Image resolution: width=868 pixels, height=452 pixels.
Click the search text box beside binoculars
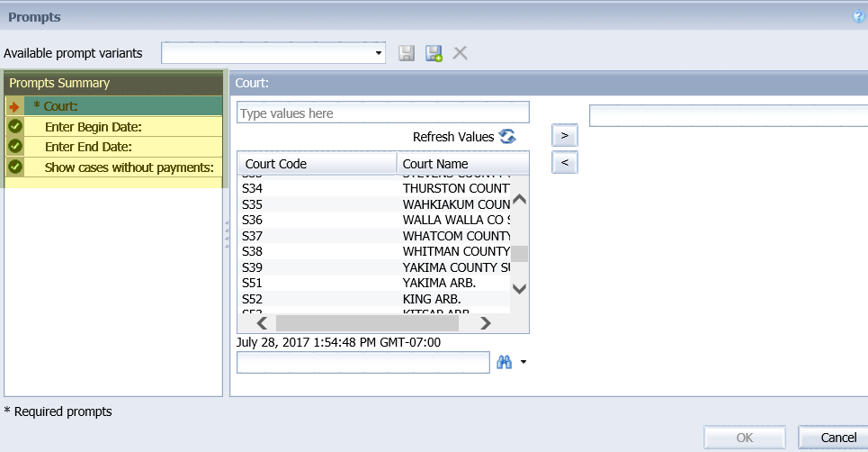click(x=363, y=362)
